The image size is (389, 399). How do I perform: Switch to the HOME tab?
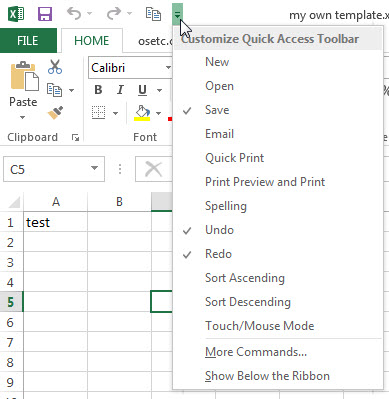[x=92, y=41]
